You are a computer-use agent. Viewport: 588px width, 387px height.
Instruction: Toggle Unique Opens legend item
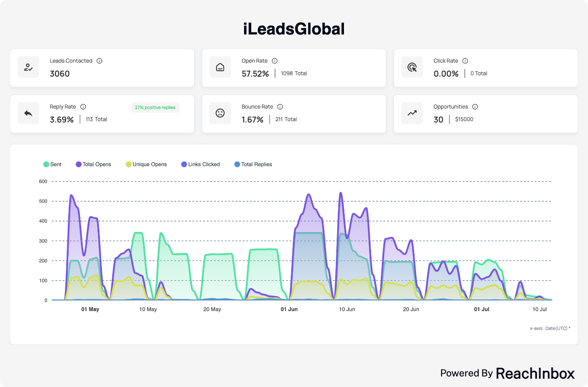tap(146, 164)
